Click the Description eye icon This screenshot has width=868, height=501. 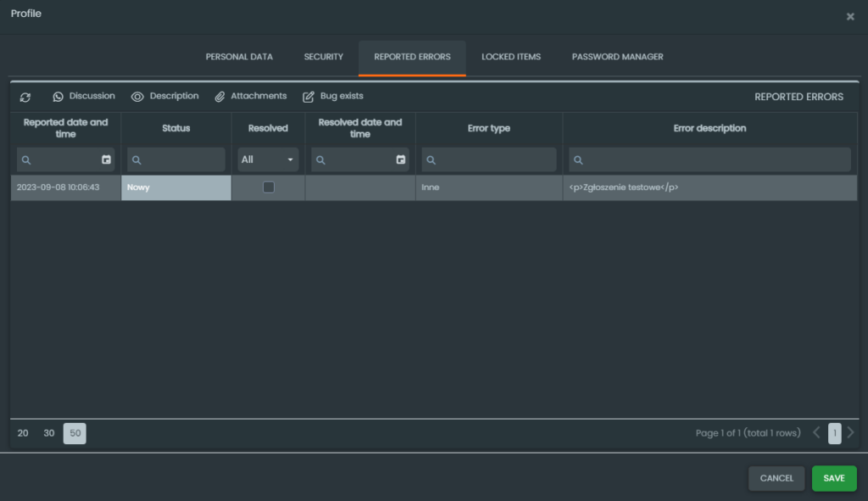click(137, 97)
